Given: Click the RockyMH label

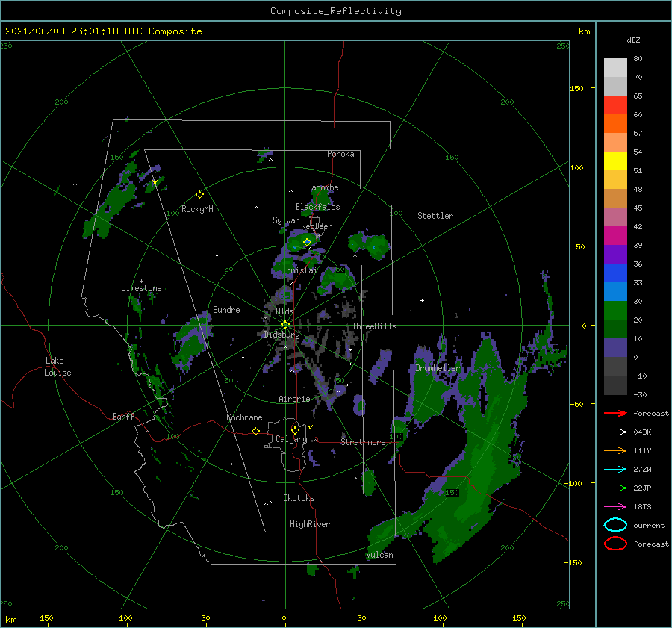Looking at the screenshot, I should (197, 209).
